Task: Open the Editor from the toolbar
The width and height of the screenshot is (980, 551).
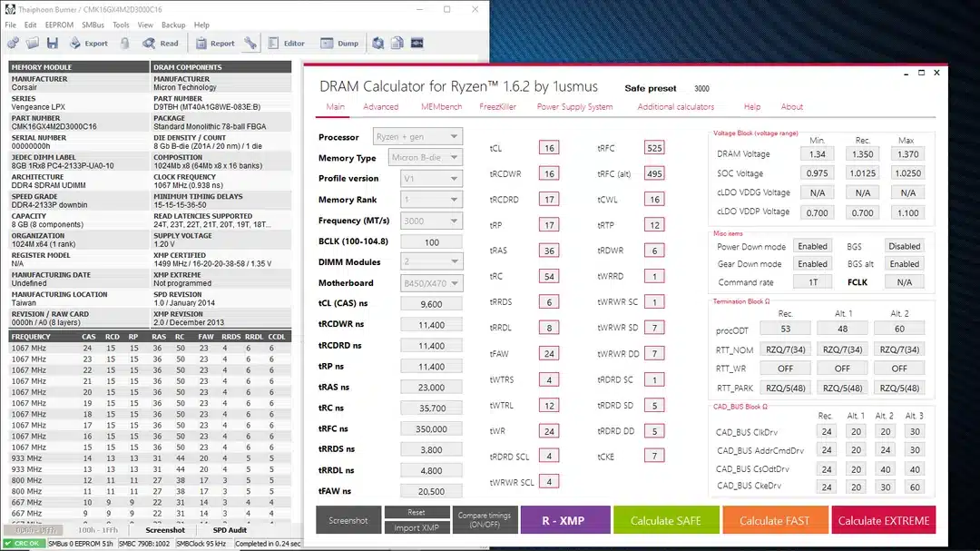Action: tap(285, 43)
